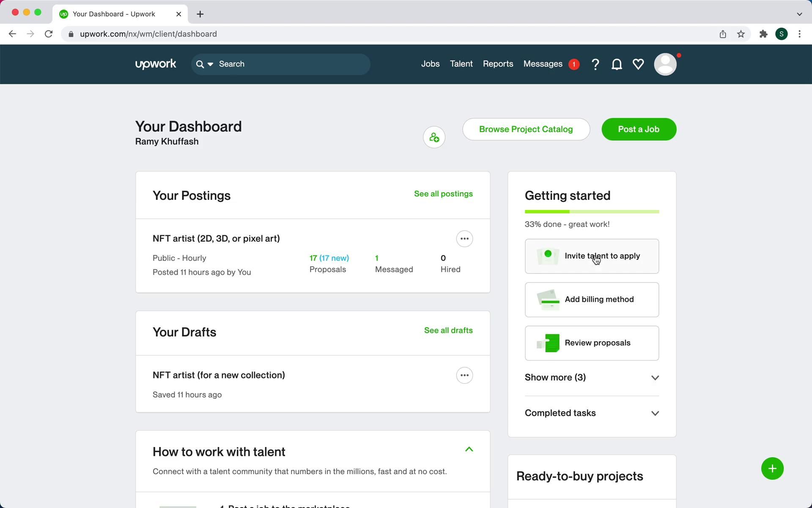Click the Post a Job button
Image resolution: width=812 pixels, height=508 pixels.
639,129
